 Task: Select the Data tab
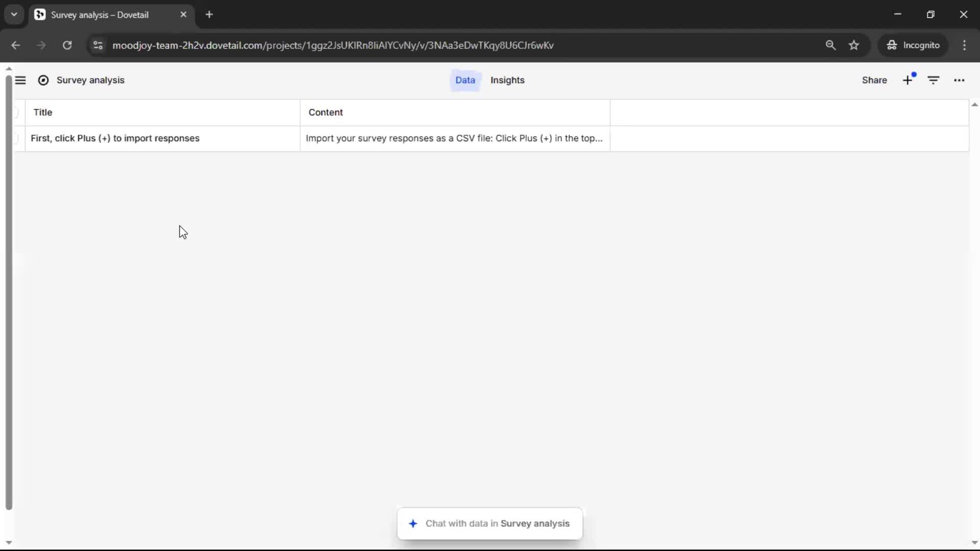coord(464,80)
